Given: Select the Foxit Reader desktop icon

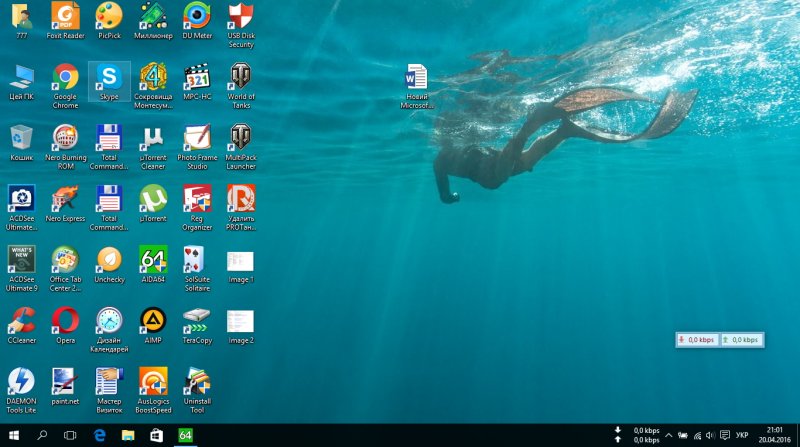Looking at the screenshot, I should coord(65,16).
